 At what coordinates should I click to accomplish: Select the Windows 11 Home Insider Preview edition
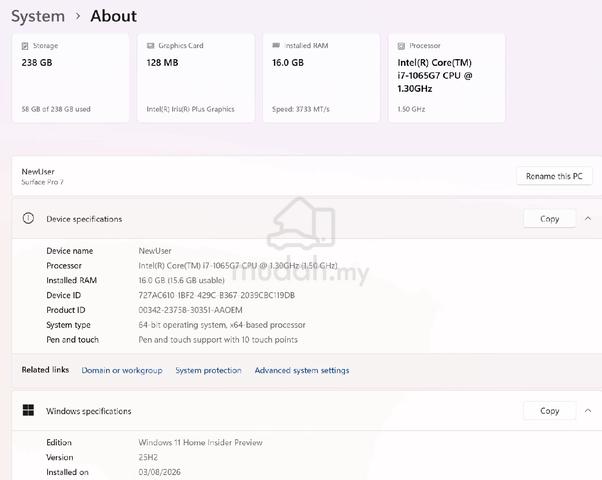[x=200, y=442]
